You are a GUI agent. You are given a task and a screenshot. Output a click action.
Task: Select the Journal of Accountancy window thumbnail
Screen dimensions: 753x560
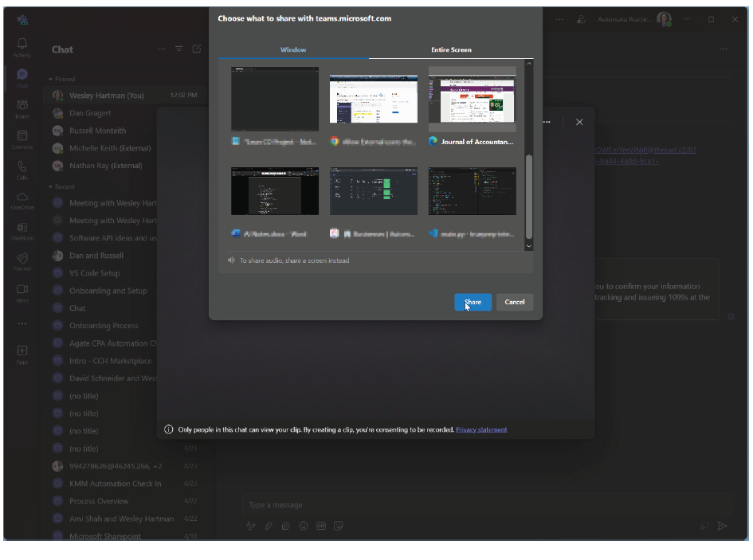point(472,100)
